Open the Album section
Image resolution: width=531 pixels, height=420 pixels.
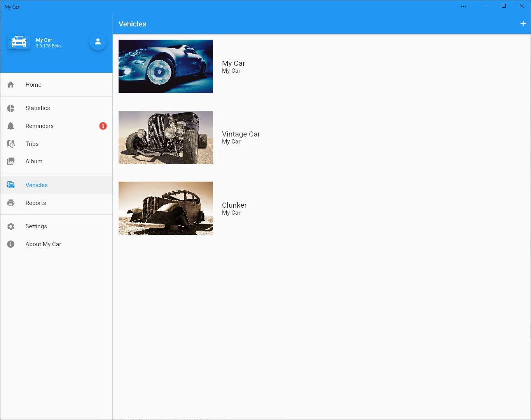(x=56, y=161)
